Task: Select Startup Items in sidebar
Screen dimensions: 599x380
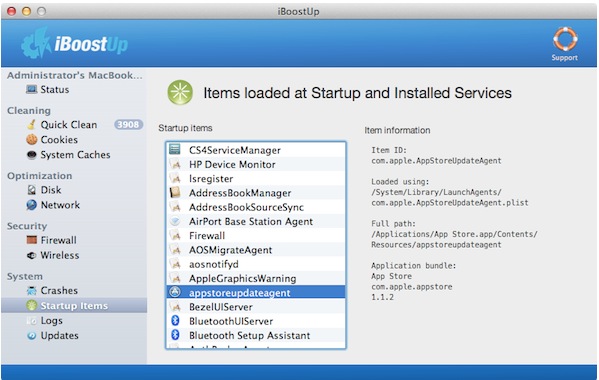Action: [x=74, y=306]
